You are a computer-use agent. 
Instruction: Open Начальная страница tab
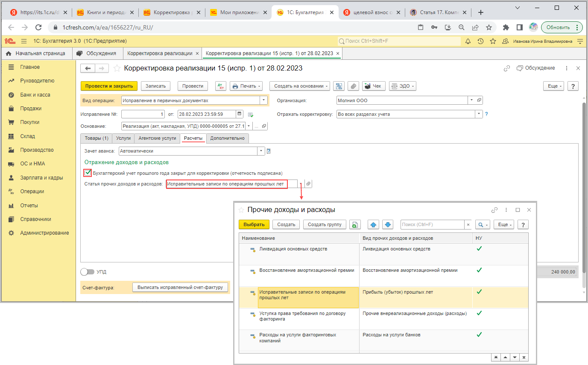[x=36, y=53]
